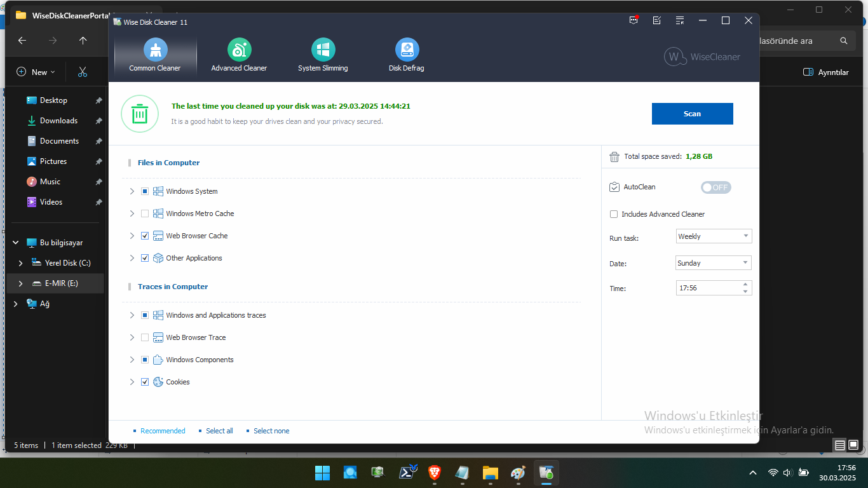Open File Explorer from the taskbar
The height and width of the screenshot is (488, 868).
(490, 473)
